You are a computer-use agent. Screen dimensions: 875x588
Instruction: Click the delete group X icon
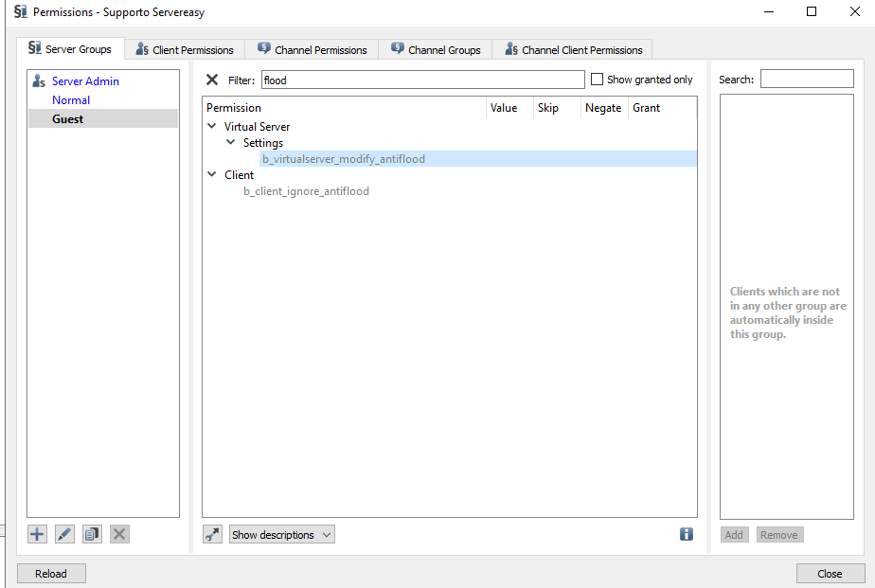point(119,534)
